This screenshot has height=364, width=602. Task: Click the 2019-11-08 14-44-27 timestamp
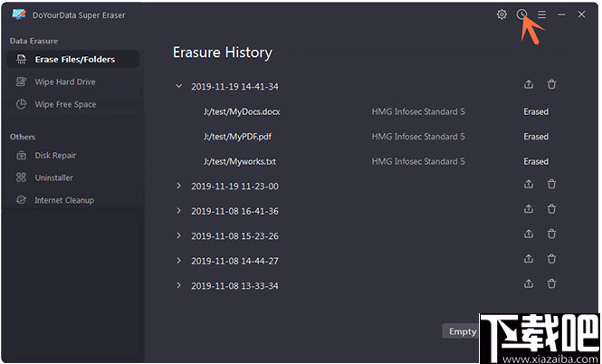click(235, 261)
